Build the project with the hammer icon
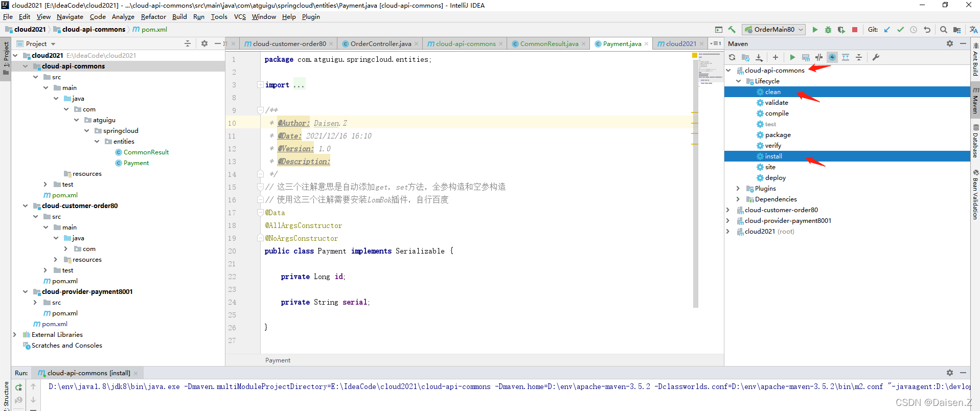Screen dimensions: 980x411 (732, 30)
